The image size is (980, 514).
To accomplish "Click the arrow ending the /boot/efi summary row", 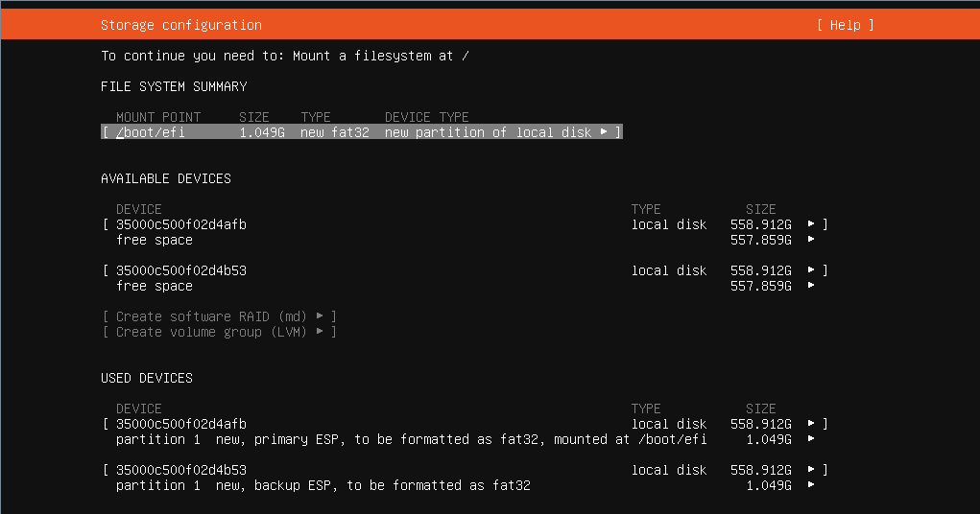I will point(604,132).
